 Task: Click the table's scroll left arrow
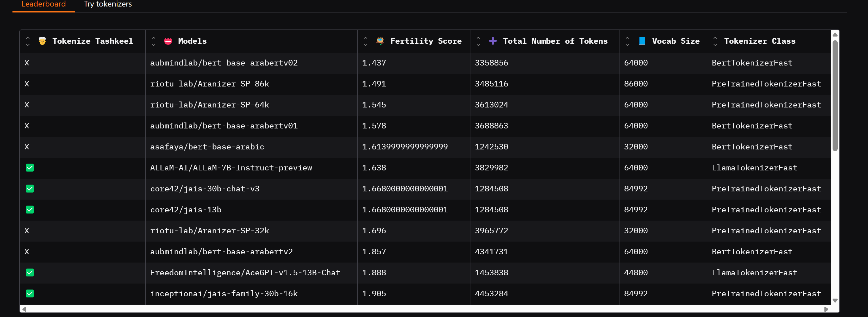(x=24, y=309)
